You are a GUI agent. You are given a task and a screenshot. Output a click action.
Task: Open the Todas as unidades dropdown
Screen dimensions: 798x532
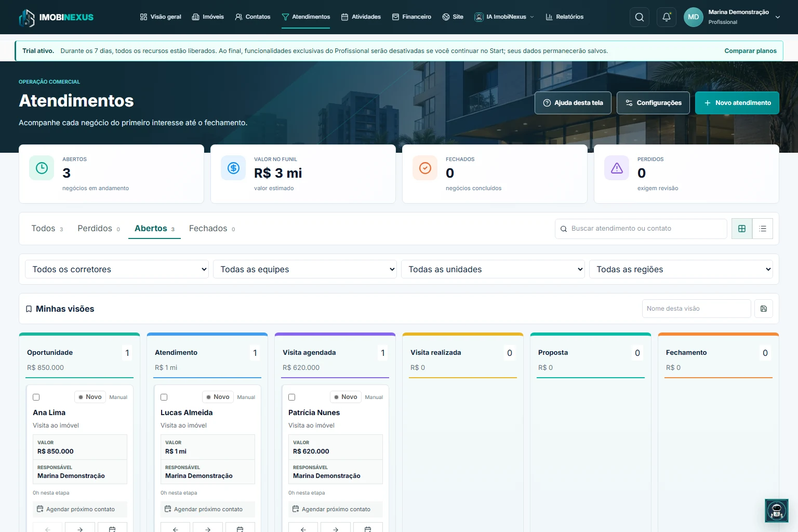tap(493, 269)
